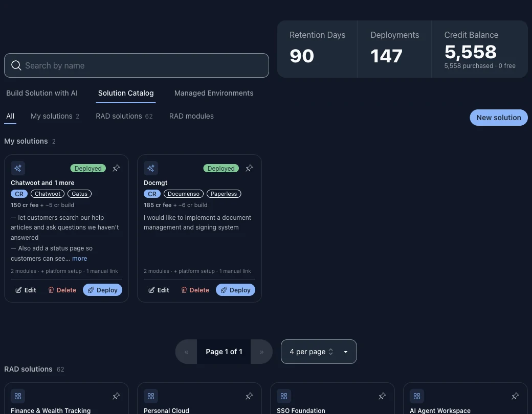
Task: Click the Credit Balance 5,558 value
Action: pyautogui.click(x=471, y=52)
